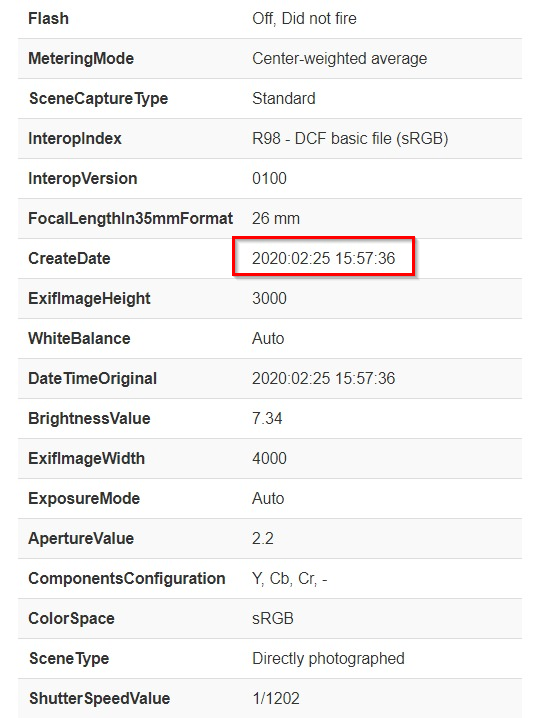The height and width of the screenshot is (718, 545).
Task: Select the CreateDate row label
Action: (69, 258)
